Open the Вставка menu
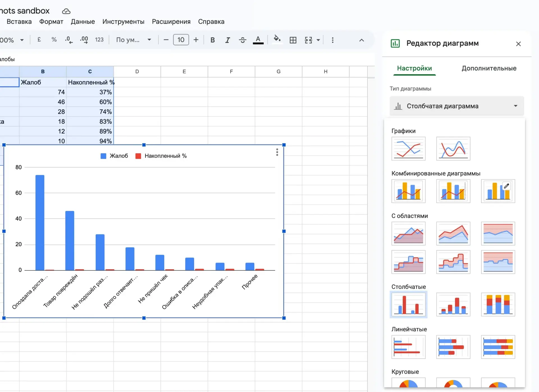This screenshot has width=539, height=392. tap(19, 22)
